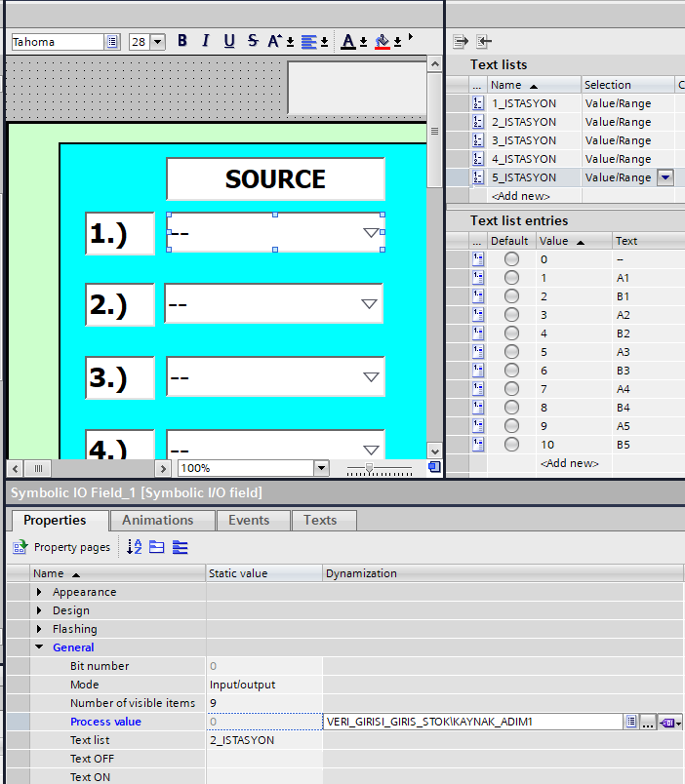Click the background fill color icon
The image size is (685, 784).
pyautogui.click(x=383, y=42)
